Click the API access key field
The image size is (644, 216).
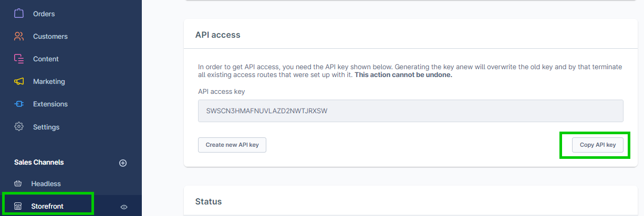click(x=410, y=111)
